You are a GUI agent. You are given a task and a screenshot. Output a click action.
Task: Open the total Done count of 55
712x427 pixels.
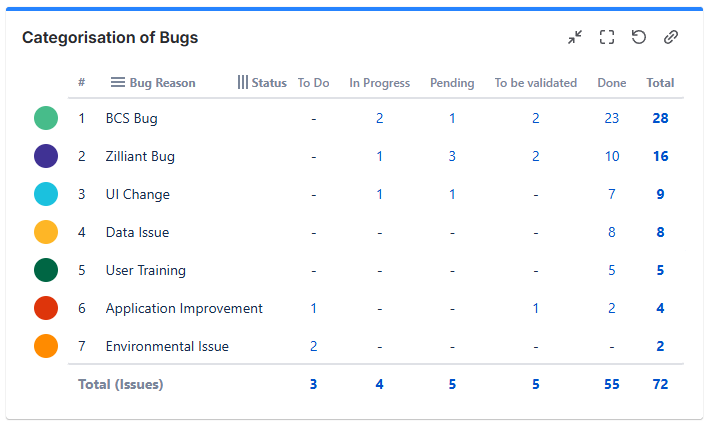(x=612, y=383)
